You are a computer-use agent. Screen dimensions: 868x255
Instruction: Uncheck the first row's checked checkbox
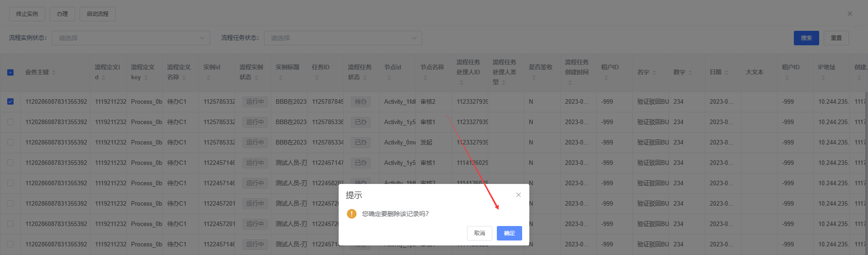click(10, 101)
